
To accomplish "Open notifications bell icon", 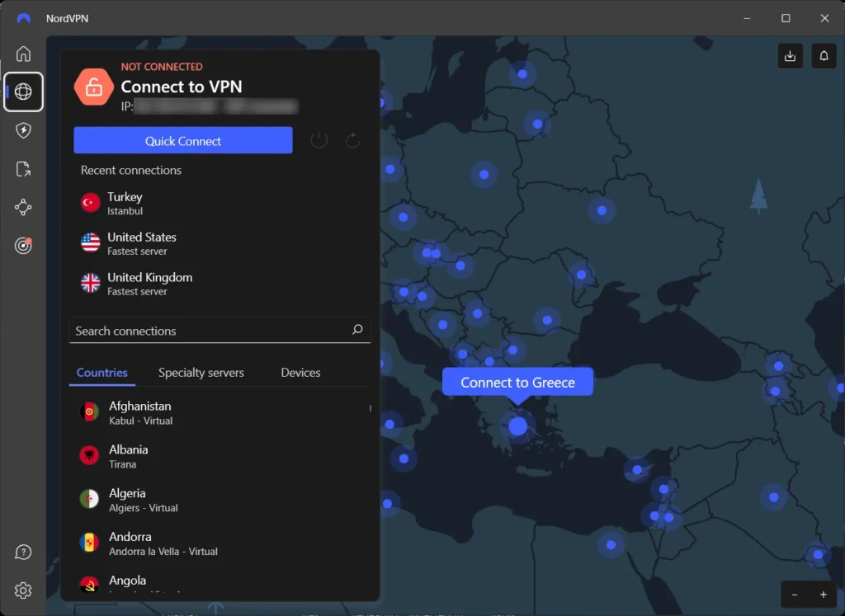I will coord(824,56).
